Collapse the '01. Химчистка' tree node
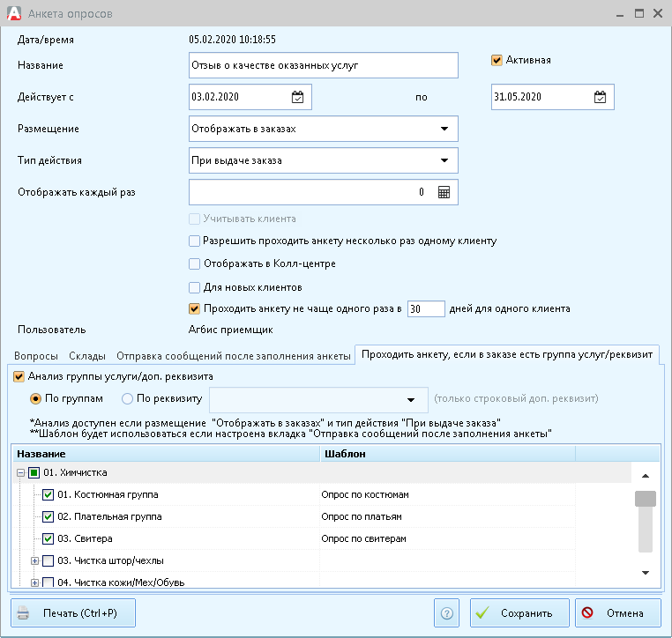The width and height of the screenshot is (672, 638). 20,473
